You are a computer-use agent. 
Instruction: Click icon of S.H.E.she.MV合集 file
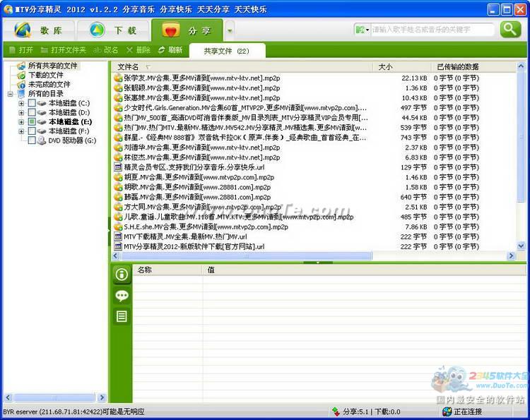pyautogui.click(x=118, y=227)
